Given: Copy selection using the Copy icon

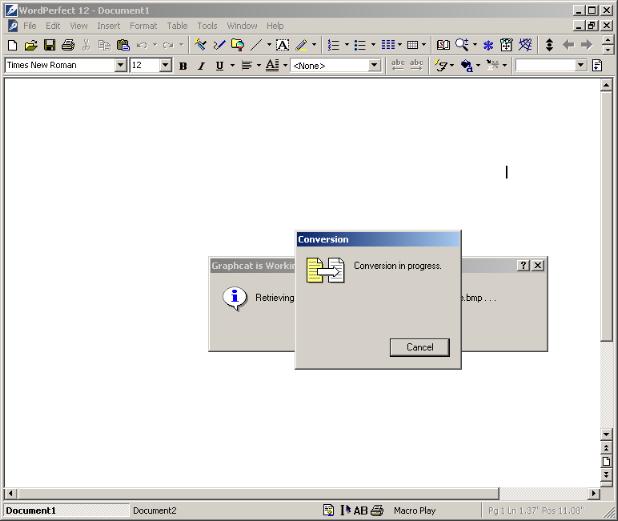Looking at the screenshot, I should coord(104,45).
